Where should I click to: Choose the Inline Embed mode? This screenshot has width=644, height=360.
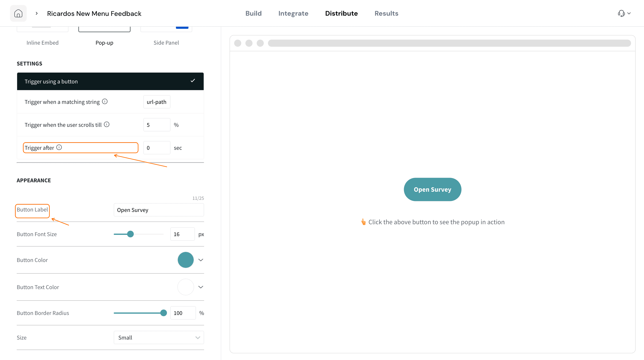[x=43, y=43]
